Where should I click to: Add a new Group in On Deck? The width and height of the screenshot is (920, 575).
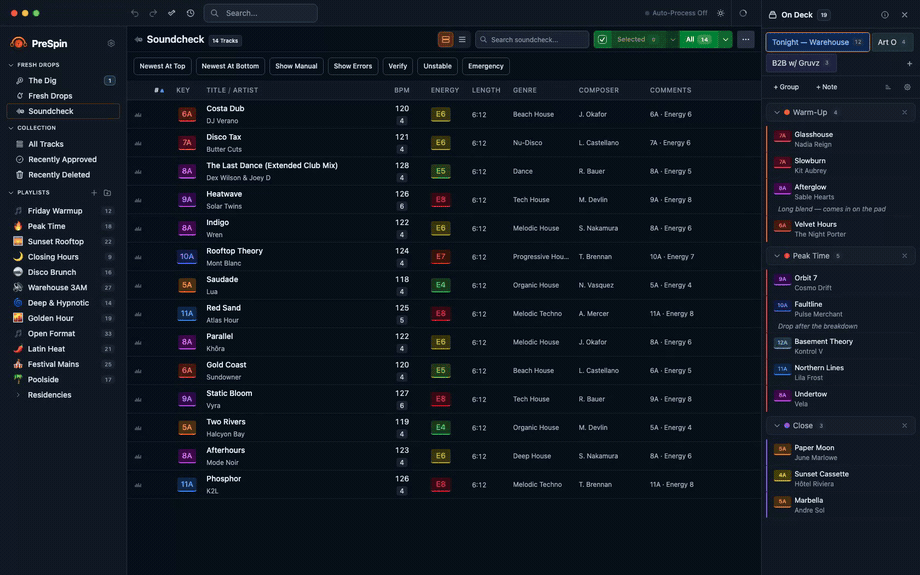click(786, 87)
